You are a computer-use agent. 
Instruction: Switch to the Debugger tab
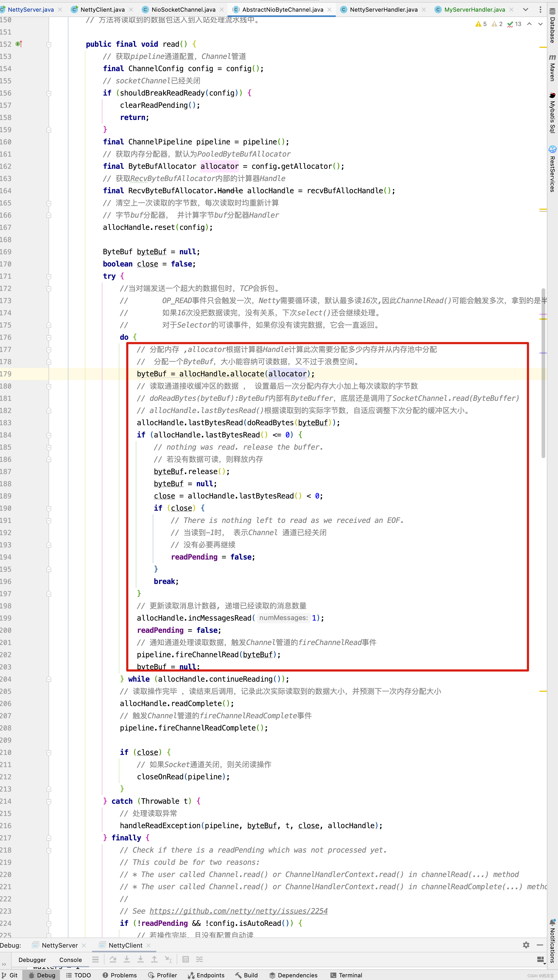pyautogui.click(x=32, y=960)
